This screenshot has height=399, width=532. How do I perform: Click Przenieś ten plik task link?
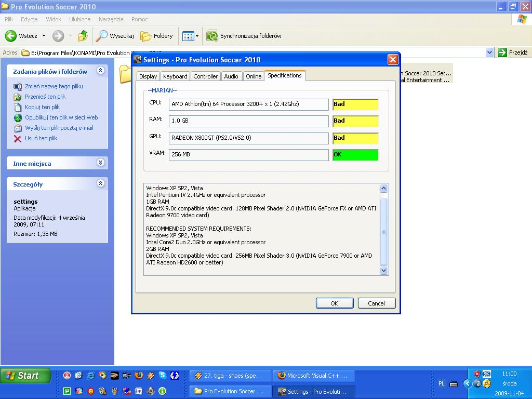click(45, 97)
